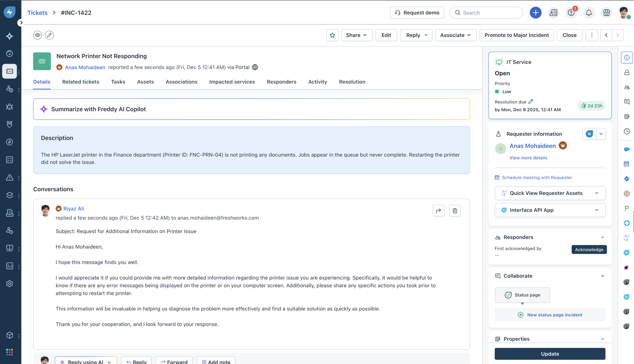Switch to the Assets tab
The width and height of the screenshot is (634, 364).
coord(145,82)
